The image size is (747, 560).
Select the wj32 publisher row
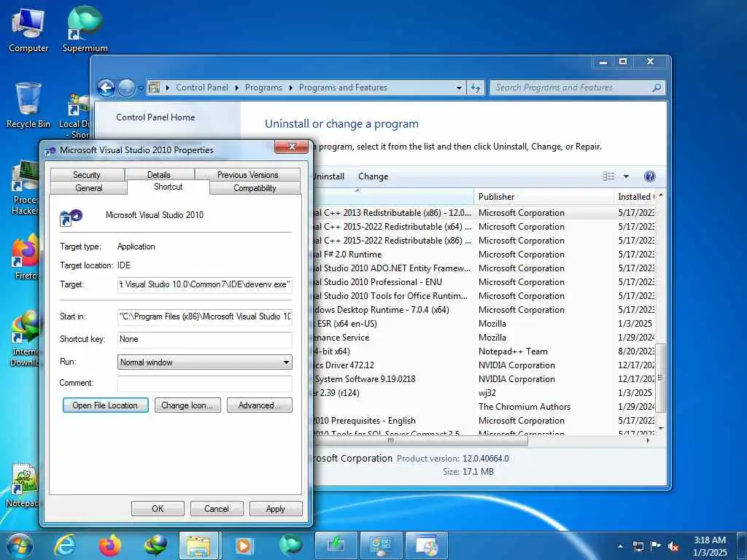pos(484,393)
